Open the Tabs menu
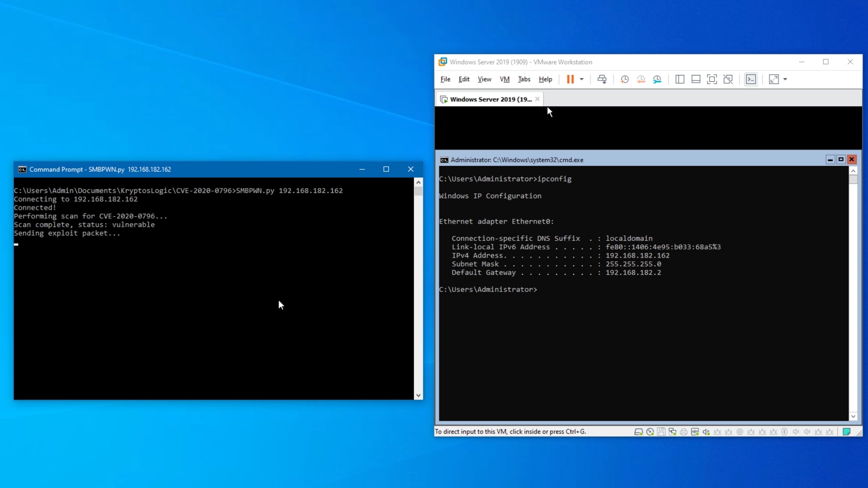The image size is (868, 488). pos(524,79)
